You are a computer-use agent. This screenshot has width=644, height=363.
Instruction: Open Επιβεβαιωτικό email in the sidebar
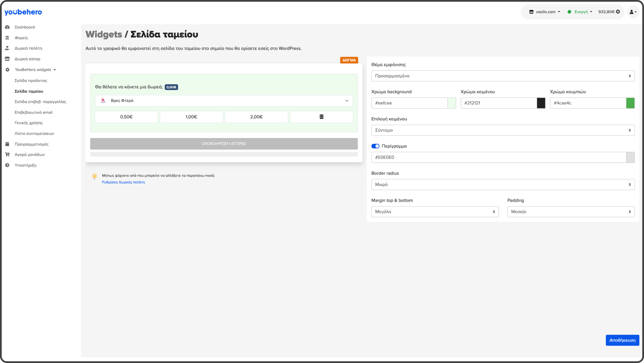[x=33, y=112]
